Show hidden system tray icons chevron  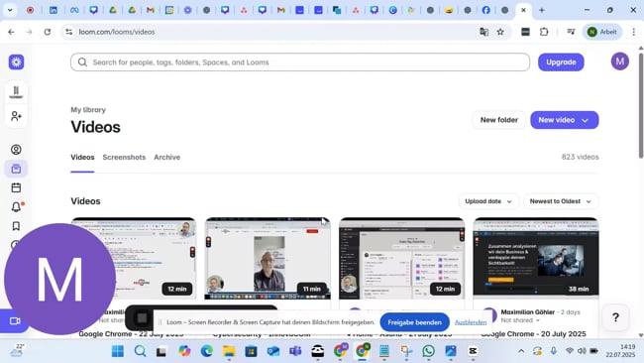click(521, 351)
